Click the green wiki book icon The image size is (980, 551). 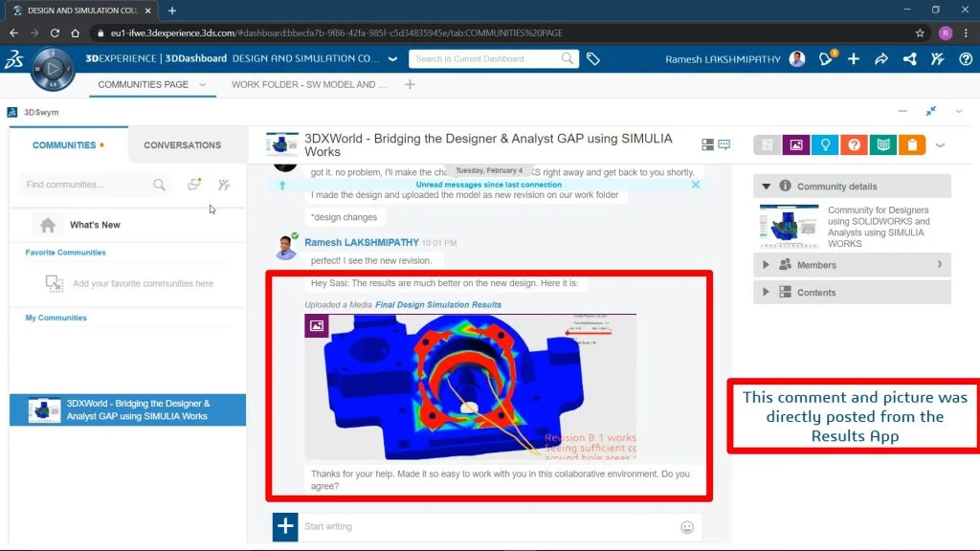point(883,145)
